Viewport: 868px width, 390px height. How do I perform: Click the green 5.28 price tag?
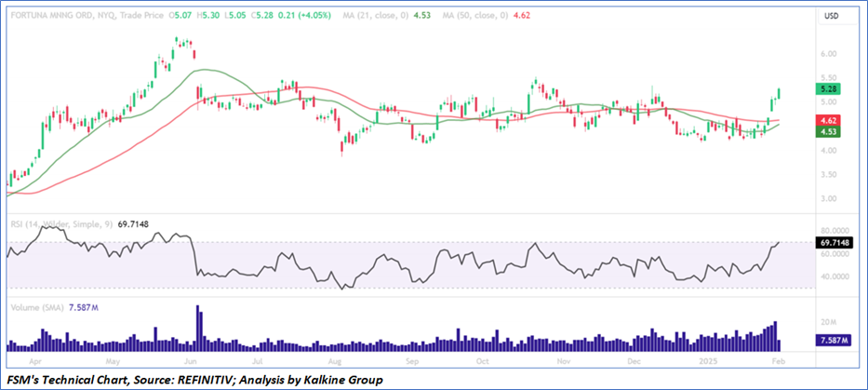pyautogui.click(x=829, y=88)
